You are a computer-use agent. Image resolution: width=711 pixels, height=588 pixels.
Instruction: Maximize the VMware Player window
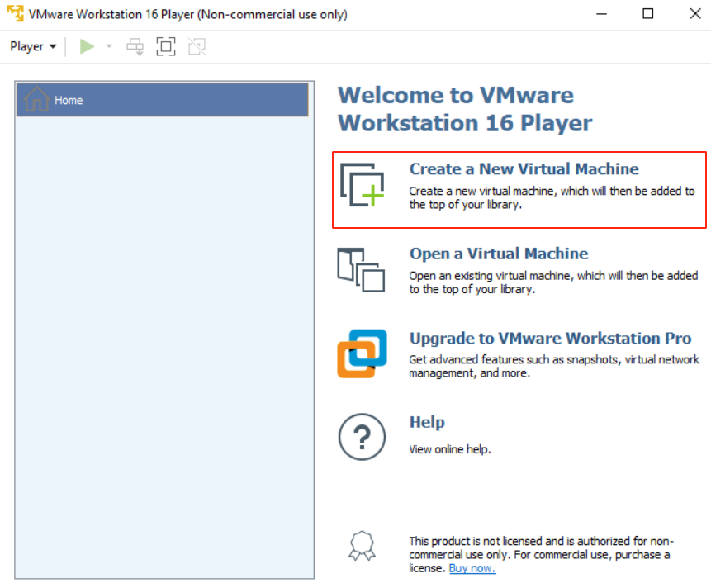648,14
